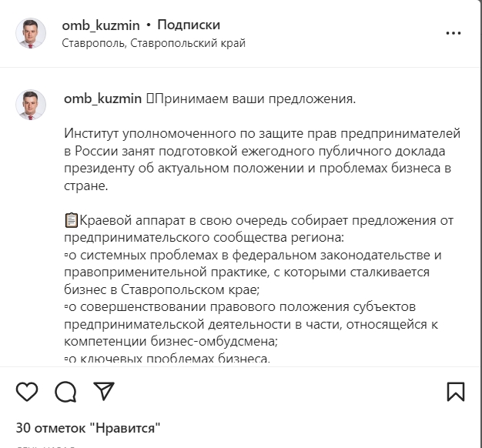Share the post with the paper plane icon
The image size is (482, 448).
pyautogui.click(x=103, y=392)
